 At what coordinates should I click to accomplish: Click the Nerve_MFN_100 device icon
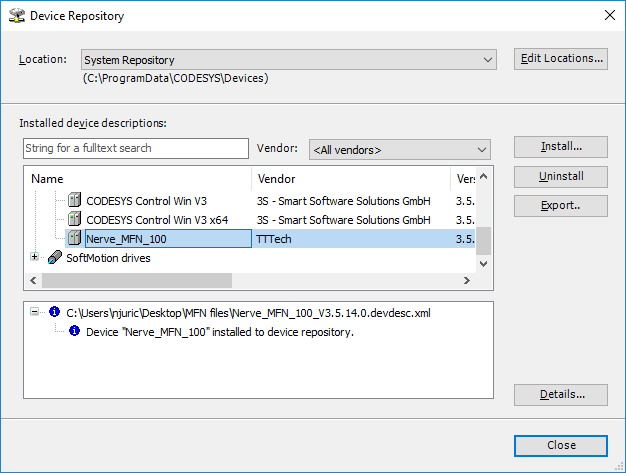[x=74, y=239]
